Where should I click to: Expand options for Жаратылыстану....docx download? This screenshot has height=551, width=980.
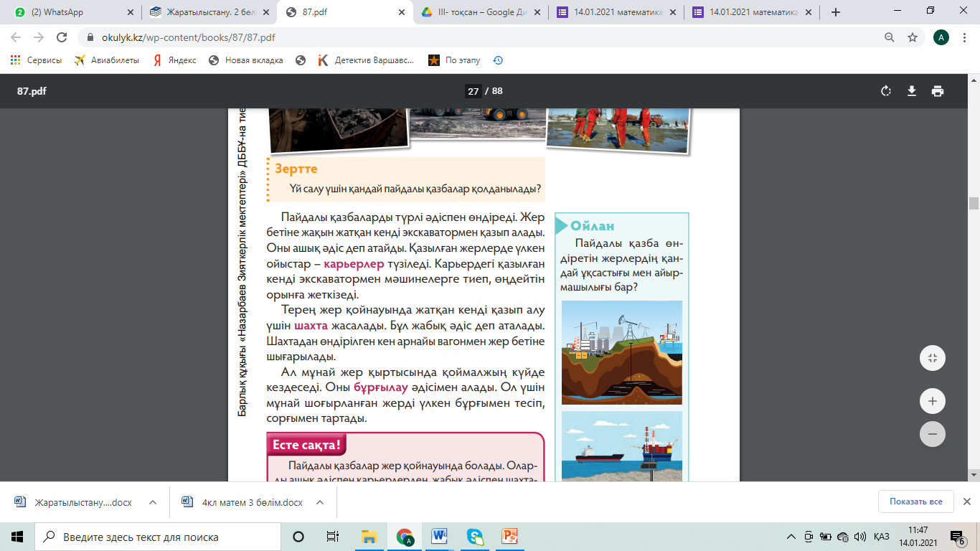[x=153, y=502]
